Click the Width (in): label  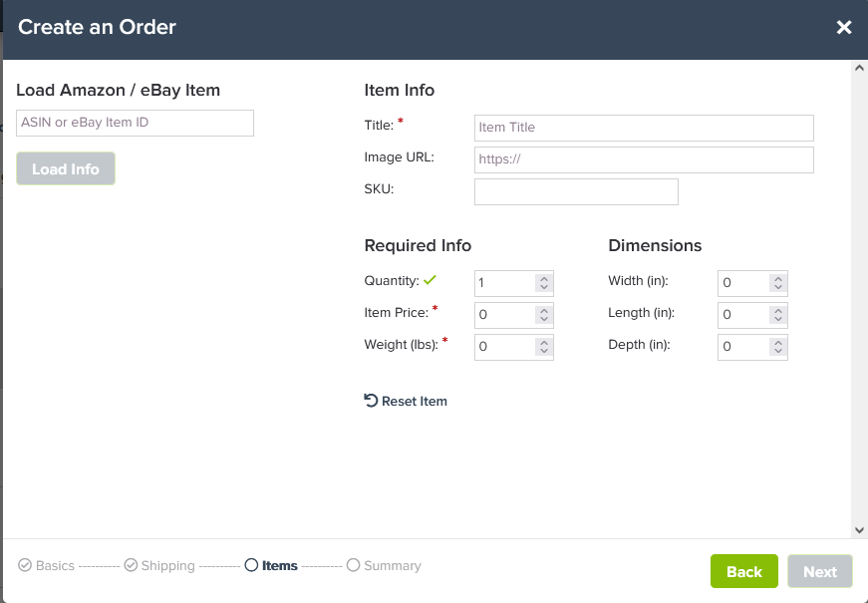[x=638, y=281]
